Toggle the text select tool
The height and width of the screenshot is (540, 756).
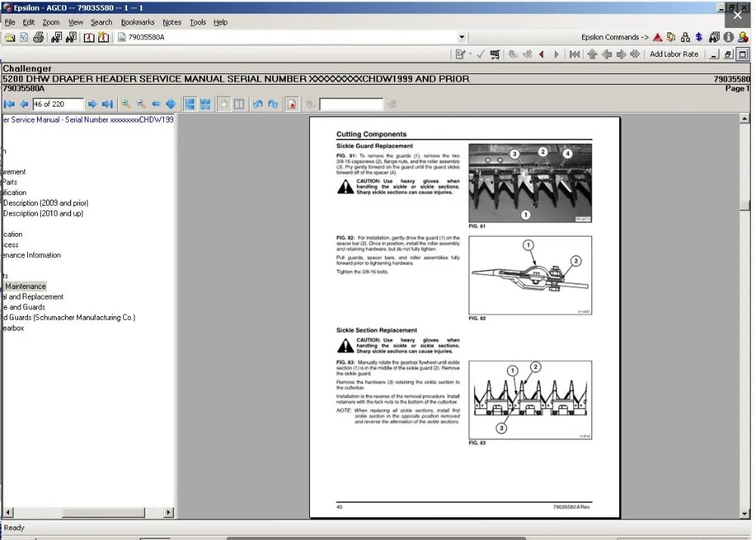[x=239, y=104]
